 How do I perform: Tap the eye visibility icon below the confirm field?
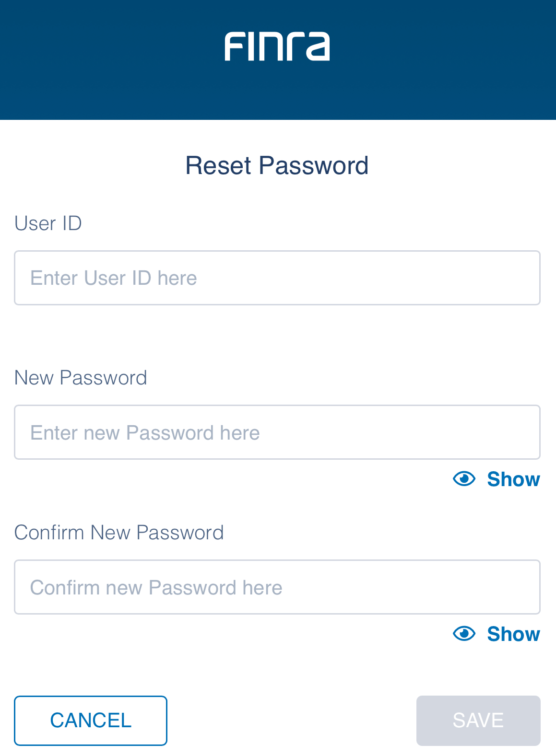(x=463, y=633)
